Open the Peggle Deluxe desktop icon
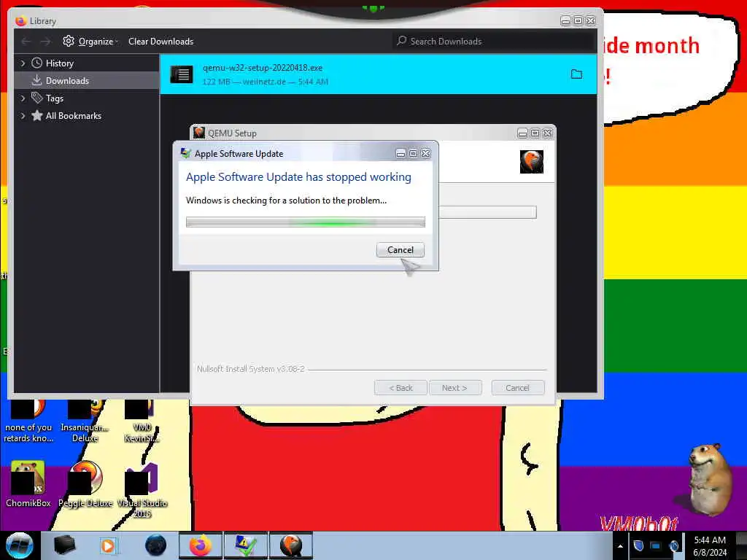Screen dimensions: 747x560 [x=85, y=484]
